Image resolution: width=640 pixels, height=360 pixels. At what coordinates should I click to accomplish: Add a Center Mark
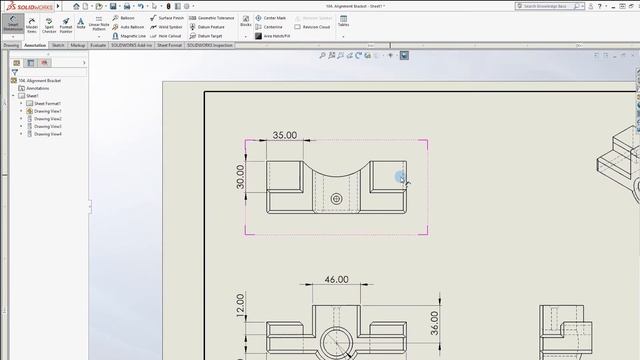[271, 18]
